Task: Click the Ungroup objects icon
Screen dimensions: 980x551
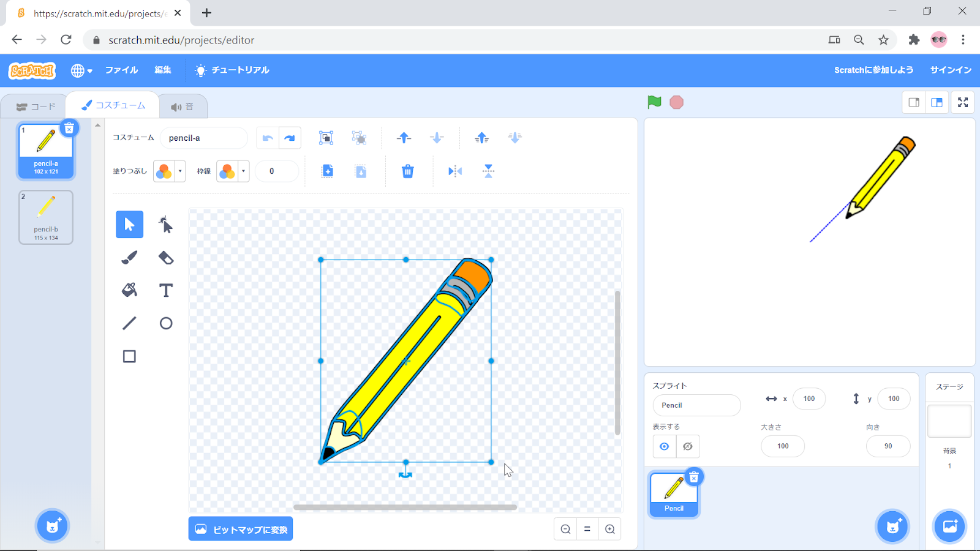Action: 360,138
